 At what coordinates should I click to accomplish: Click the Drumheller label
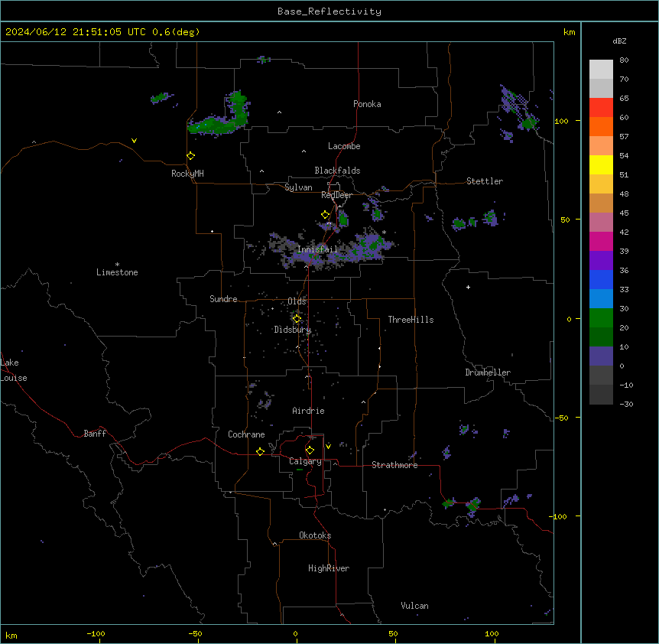[x=488, y=372]
